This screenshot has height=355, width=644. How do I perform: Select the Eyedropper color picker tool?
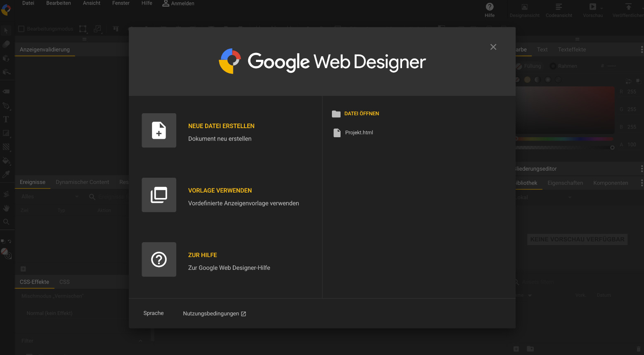(x=6, y=174)
